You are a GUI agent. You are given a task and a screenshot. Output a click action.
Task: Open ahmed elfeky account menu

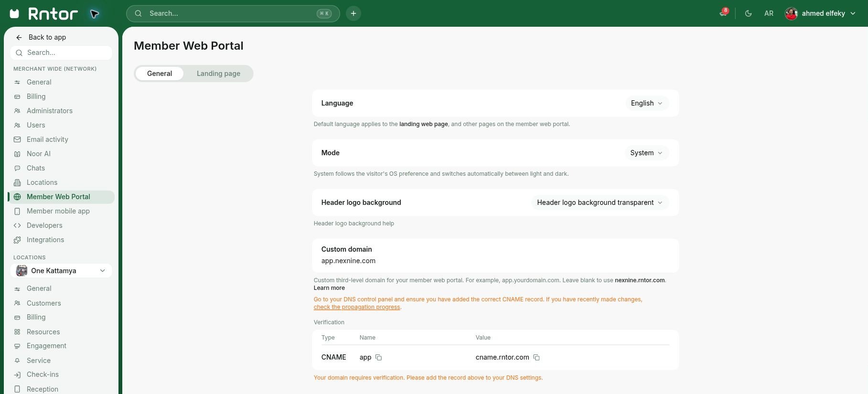point(821,13)
